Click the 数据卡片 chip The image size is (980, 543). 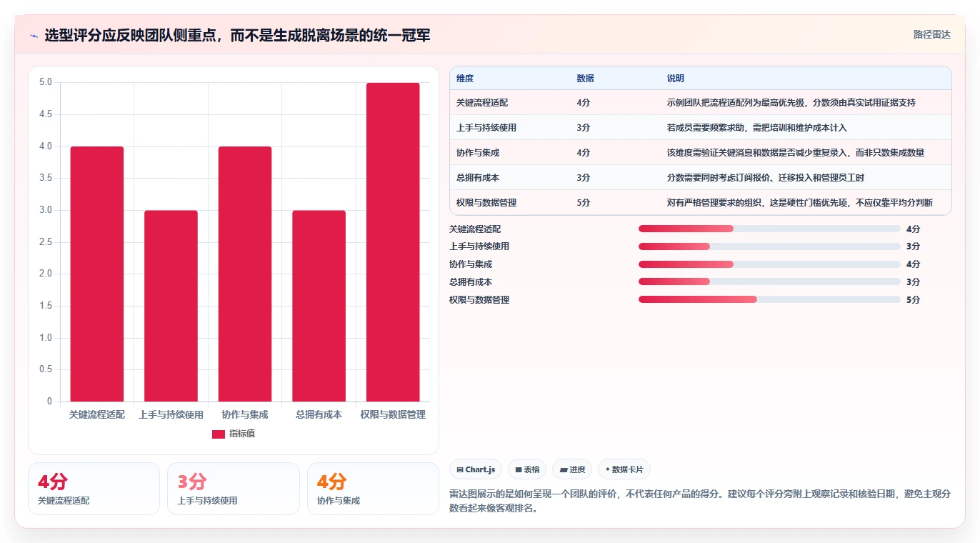(x=624, y=469)
